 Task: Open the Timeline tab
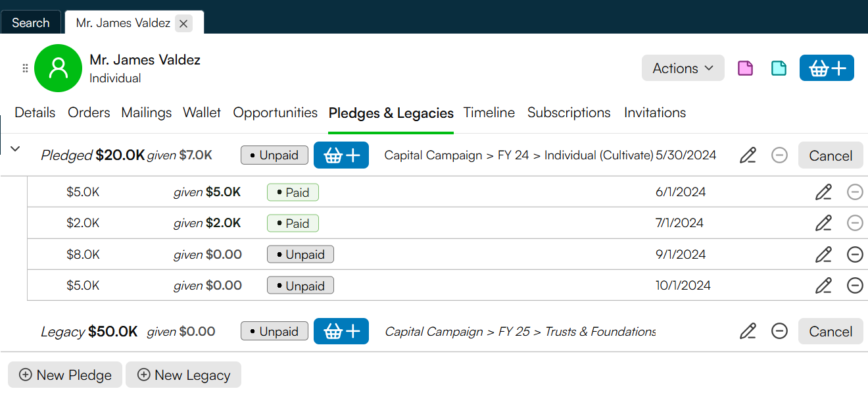click(x=489, y=113)
